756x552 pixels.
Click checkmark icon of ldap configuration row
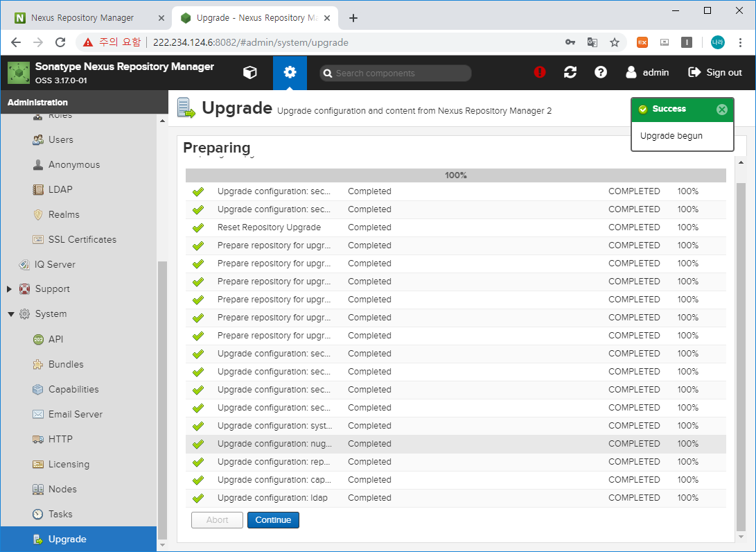pos(198,498)
